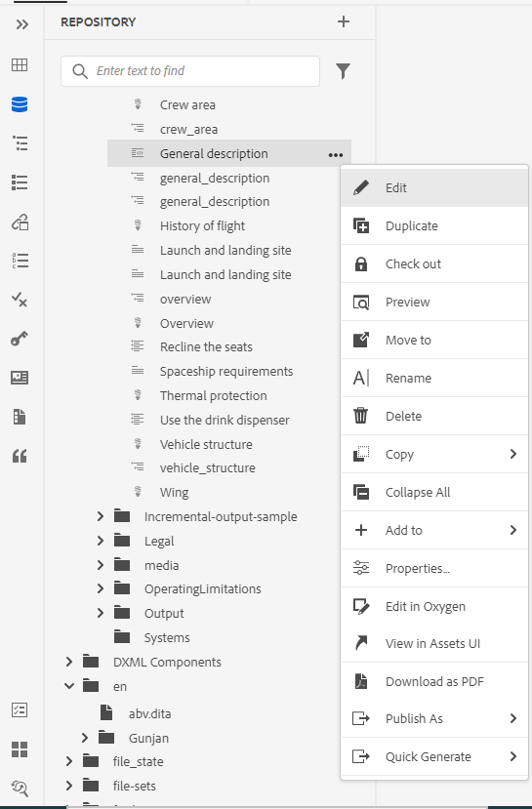The height and width of the screenshot is (809, 532).
Task: Open the Copy submenu
Action: [434, 455]
